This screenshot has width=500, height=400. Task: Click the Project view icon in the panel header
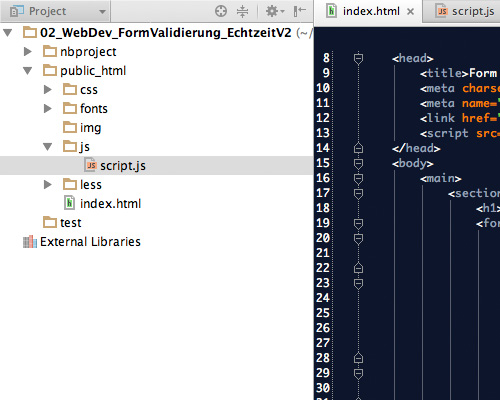17,11
